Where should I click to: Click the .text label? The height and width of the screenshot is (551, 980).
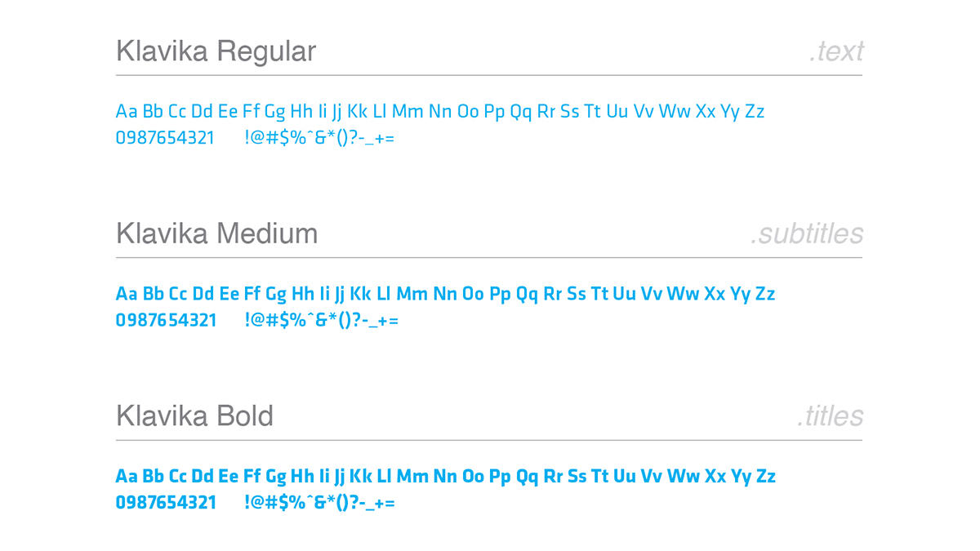tap(836, 52)
